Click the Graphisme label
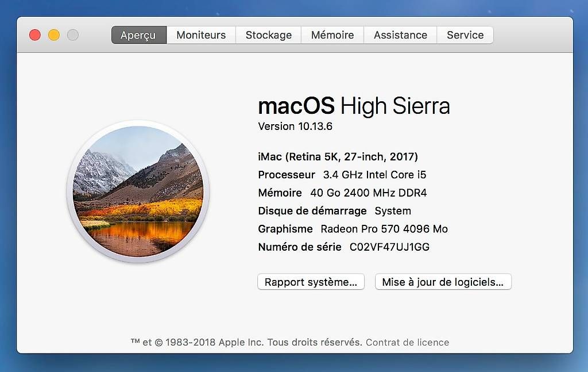This screenshot has width=588, height=372. pos(285,229)
